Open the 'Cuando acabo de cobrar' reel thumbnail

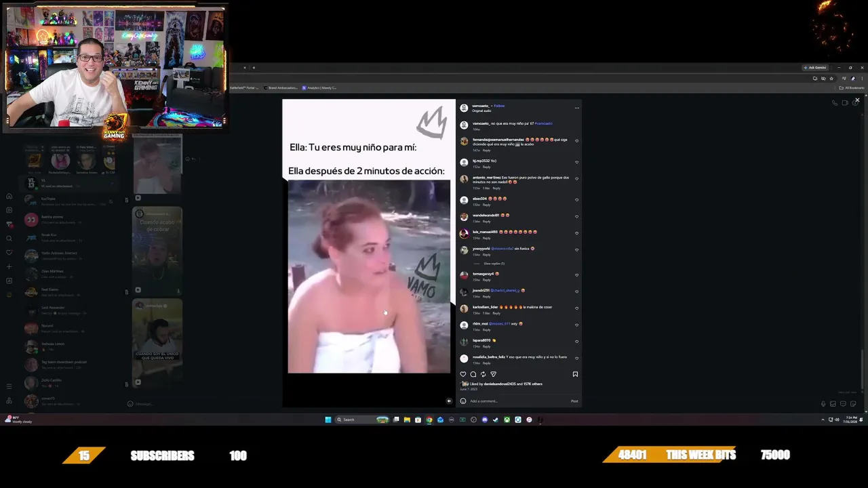(157, 251)
